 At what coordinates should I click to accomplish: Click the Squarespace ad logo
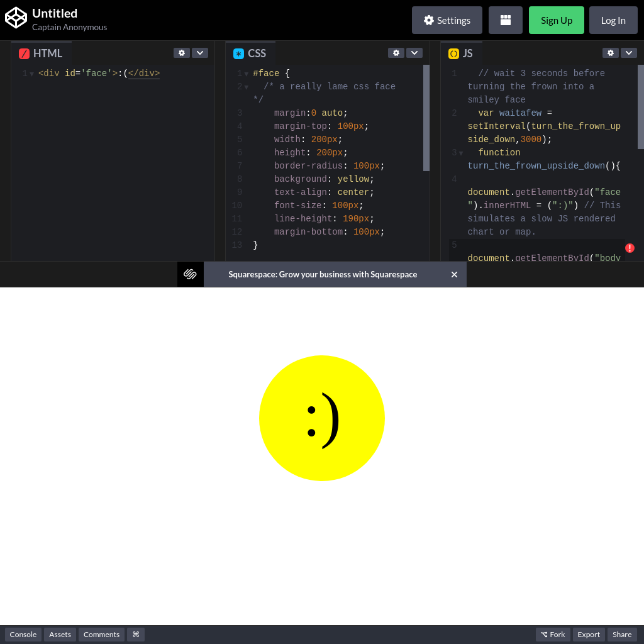[191, 274]
